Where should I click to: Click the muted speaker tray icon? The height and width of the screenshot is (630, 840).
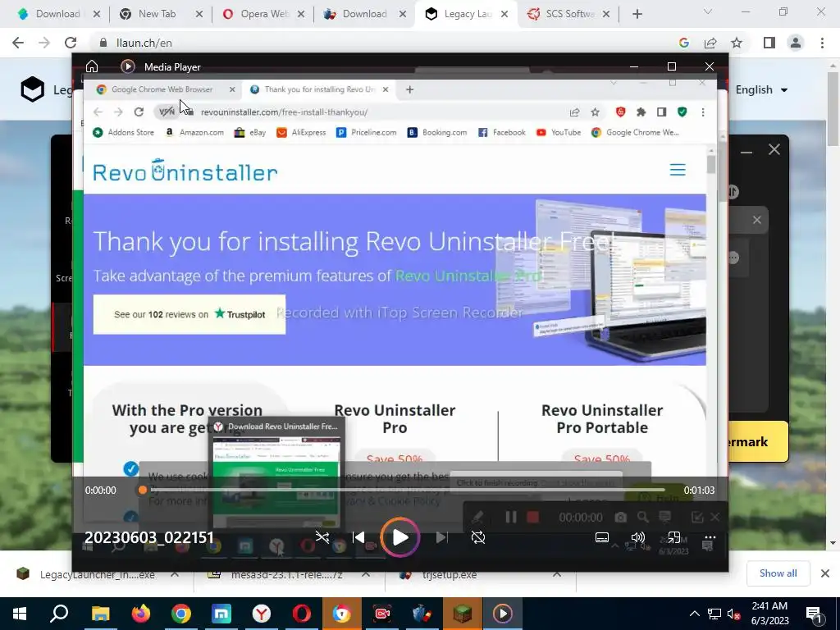734,614
